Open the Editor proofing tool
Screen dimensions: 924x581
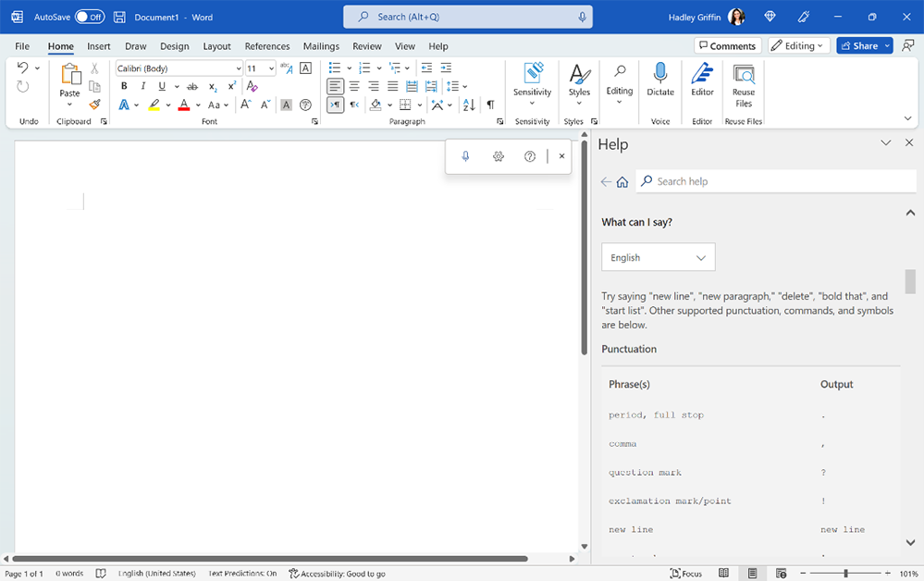702,80
